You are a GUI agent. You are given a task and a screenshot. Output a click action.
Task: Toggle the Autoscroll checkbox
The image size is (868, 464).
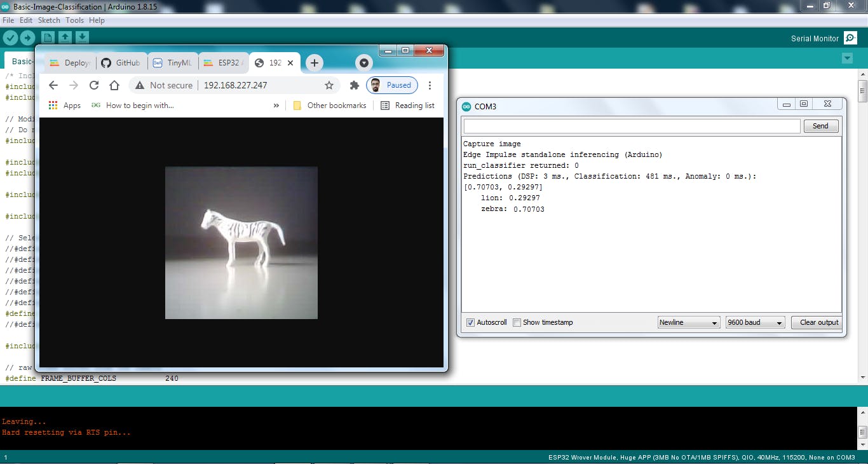coord(471,322)
